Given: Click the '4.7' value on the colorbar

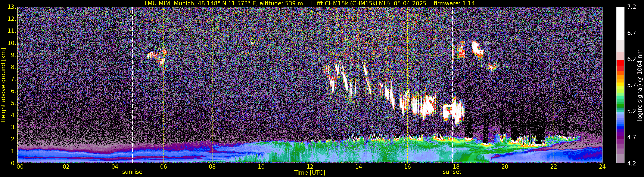Looking at the screenshot, I should (632, 137).
